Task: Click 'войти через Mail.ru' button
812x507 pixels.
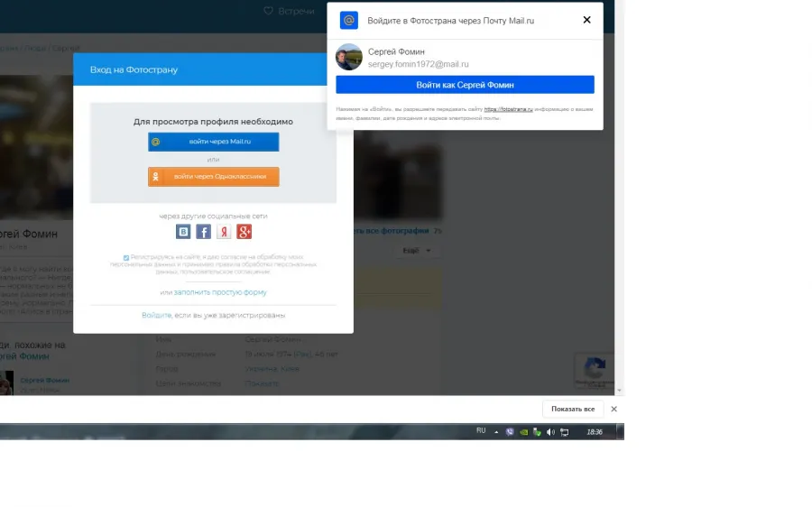Action: tap(213, 142)
